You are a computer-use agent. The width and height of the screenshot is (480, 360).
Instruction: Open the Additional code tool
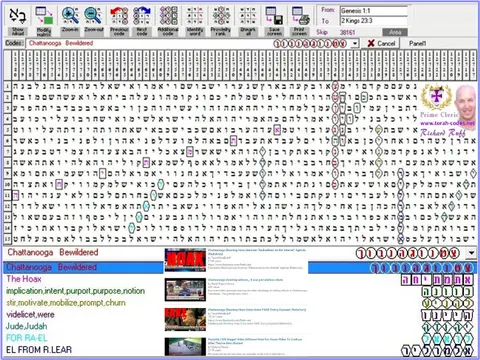click(168, 20)
